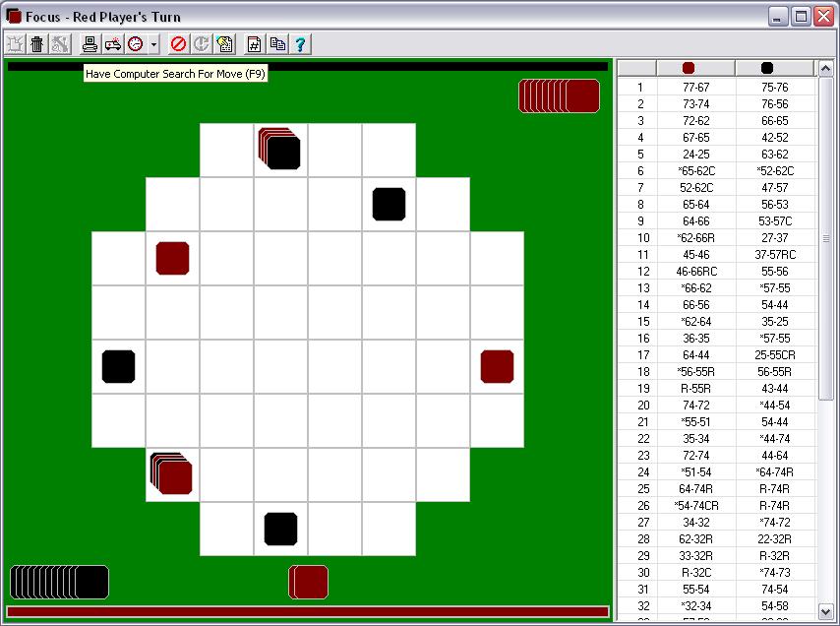Select the red piece at the board's right edge
This screenshot has width=840, height=626.
497,366
